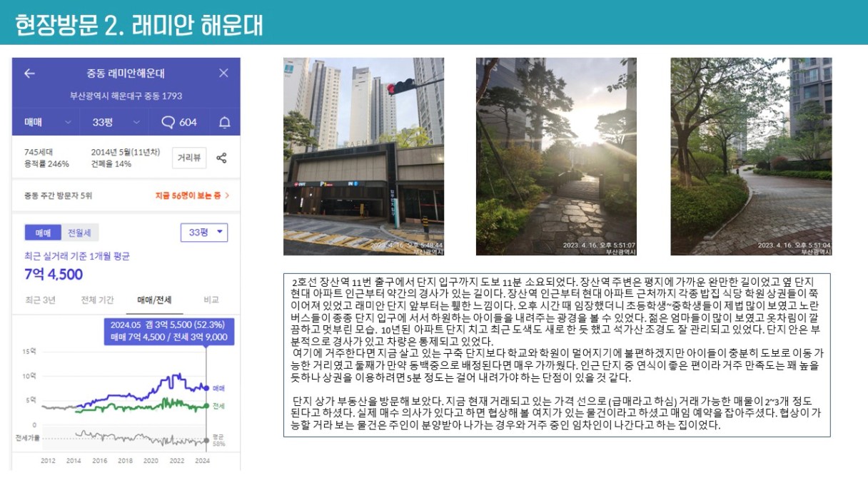
Task: Switch to the 전월세 toggle
Action: tap(80, 233)
